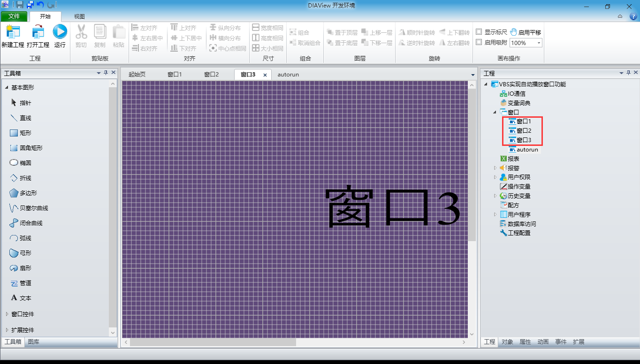Switch to the 事件 panel tab

pyautogui.click(x=561, y=342)
